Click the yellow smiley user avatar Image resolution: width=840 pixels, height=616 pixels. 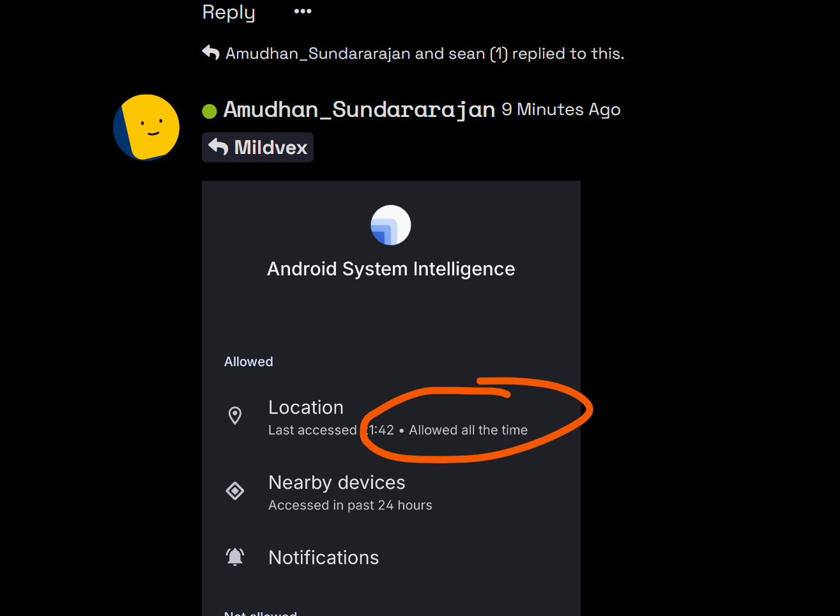coord(146,127)
